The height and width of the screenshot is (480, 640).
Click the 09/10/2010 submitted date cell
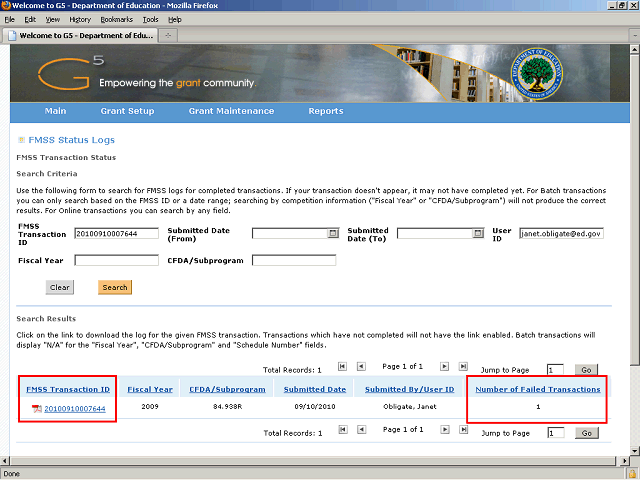pos(315,407)
